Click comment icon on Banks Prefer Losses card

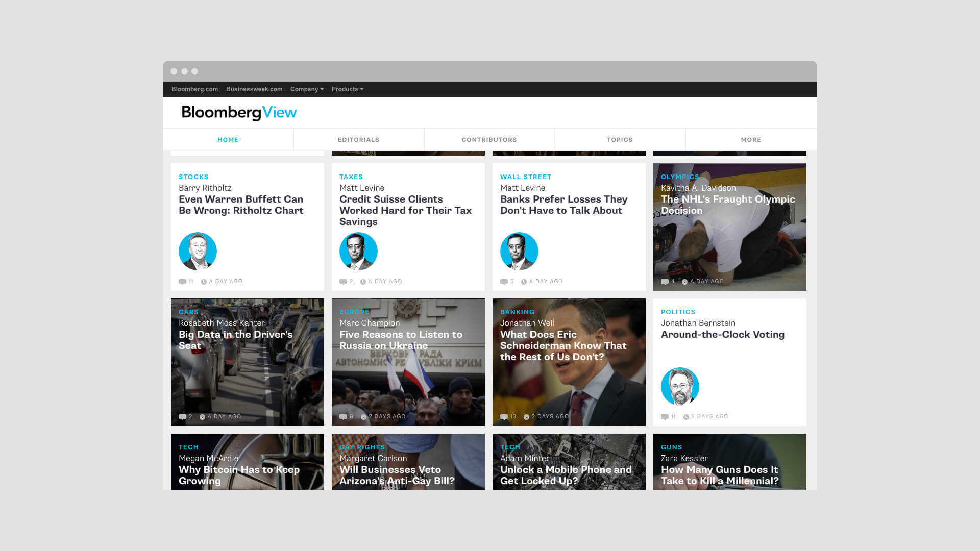tap(504, 282)
